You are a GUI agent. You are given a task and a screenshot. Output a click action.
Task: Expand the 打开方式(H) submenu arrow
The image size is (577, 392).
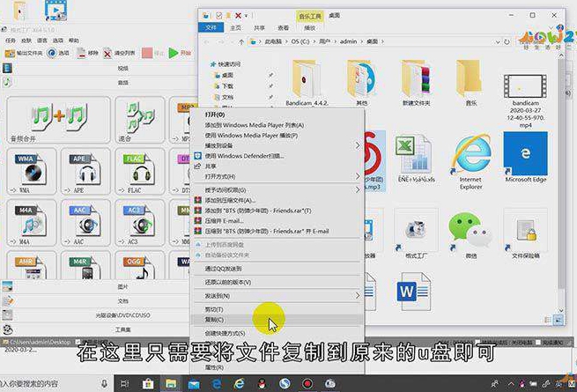point(358,176)
